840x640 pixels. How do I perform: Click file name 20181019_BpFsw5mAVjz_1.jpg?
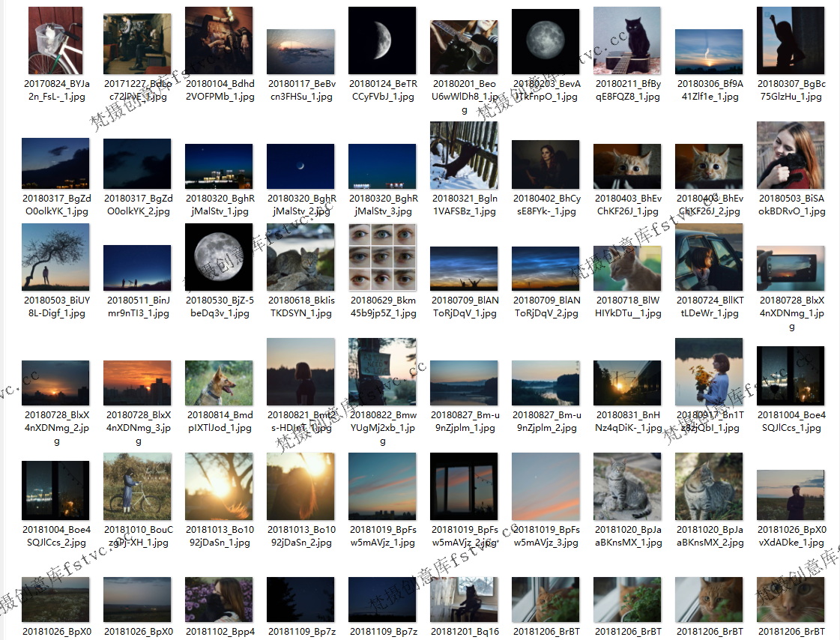[x=383, y=536]
